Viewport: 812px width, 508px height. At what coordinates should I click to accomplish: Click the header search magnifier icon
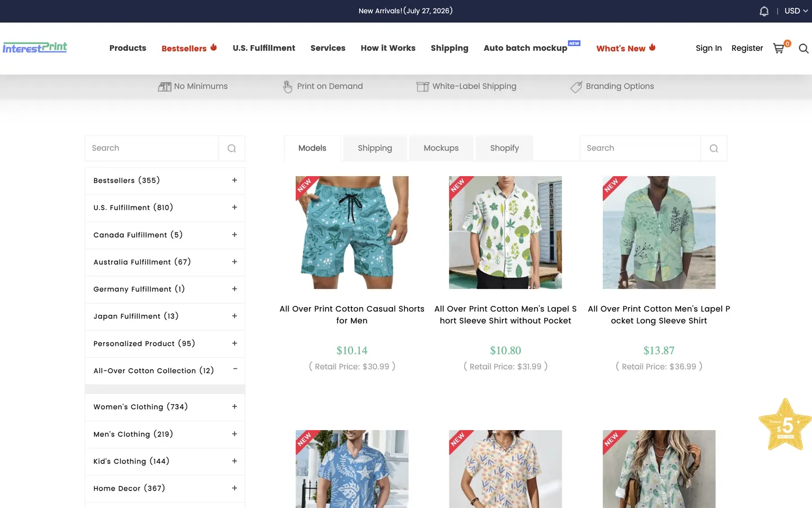tap(804, 49)
